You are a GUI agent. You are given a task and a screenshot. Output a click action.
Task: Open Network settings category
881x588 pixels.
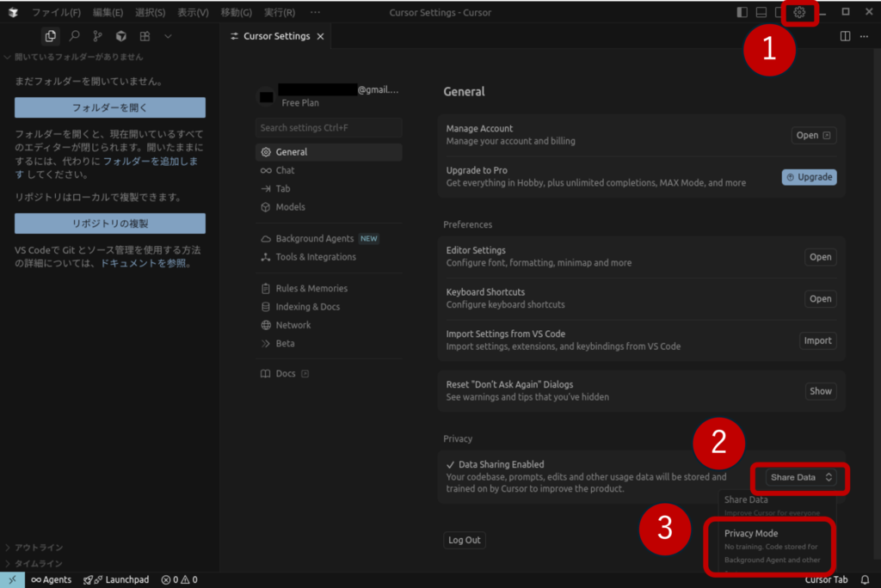(329, 325)
